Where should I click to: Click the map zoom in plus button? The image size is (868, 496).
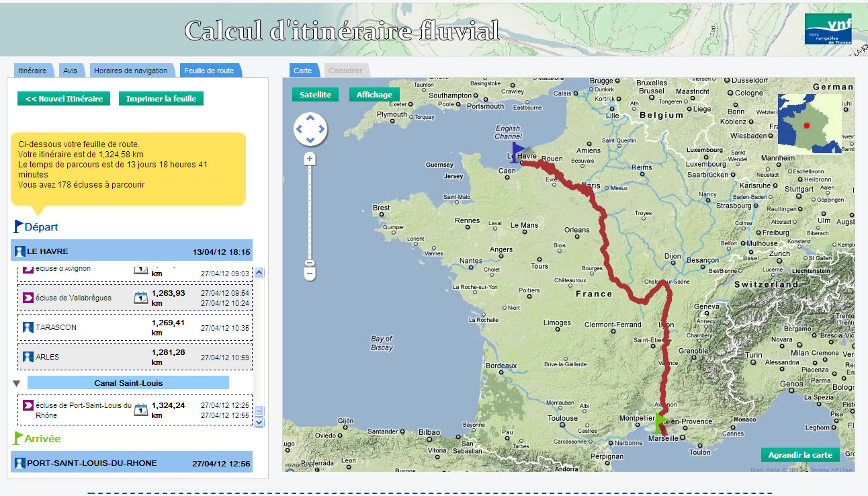(310, 159)
